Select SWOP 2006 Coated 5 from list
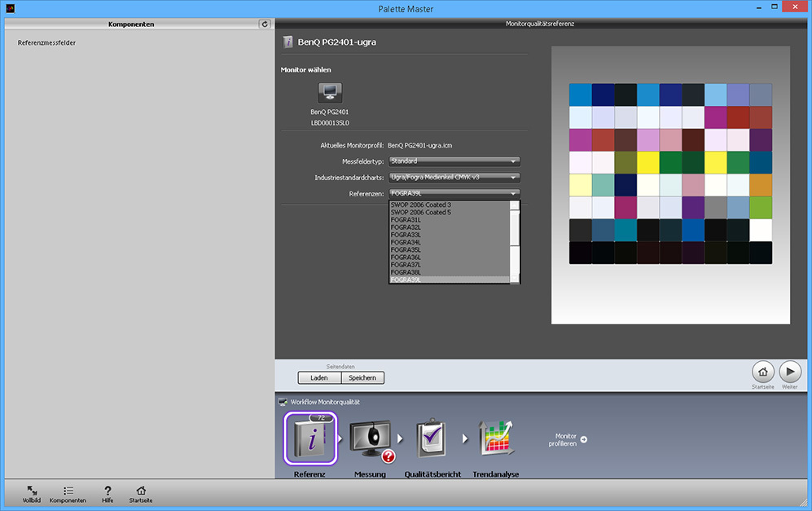The image size is (812, 511). (x=449, y=213)
